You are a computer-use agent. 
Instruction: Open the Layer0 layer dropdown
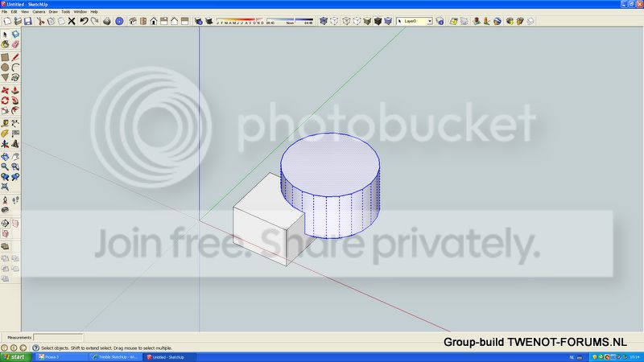415,21
